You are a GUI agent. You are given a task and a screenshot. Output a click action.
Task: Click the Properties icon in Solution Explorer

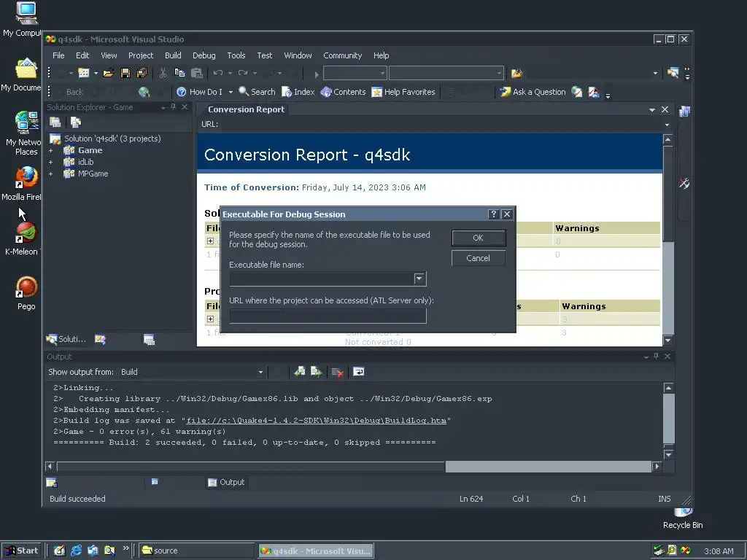point(55,122)
